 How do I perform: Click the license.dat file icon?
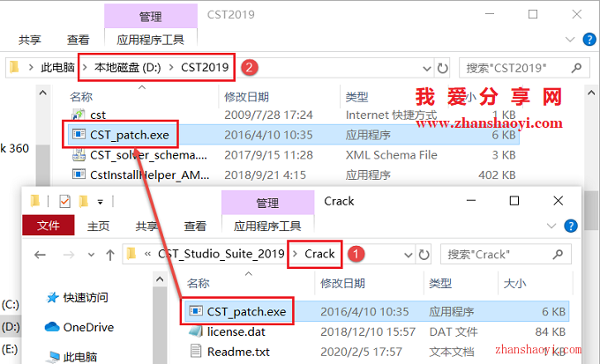[x=196, y=331]
